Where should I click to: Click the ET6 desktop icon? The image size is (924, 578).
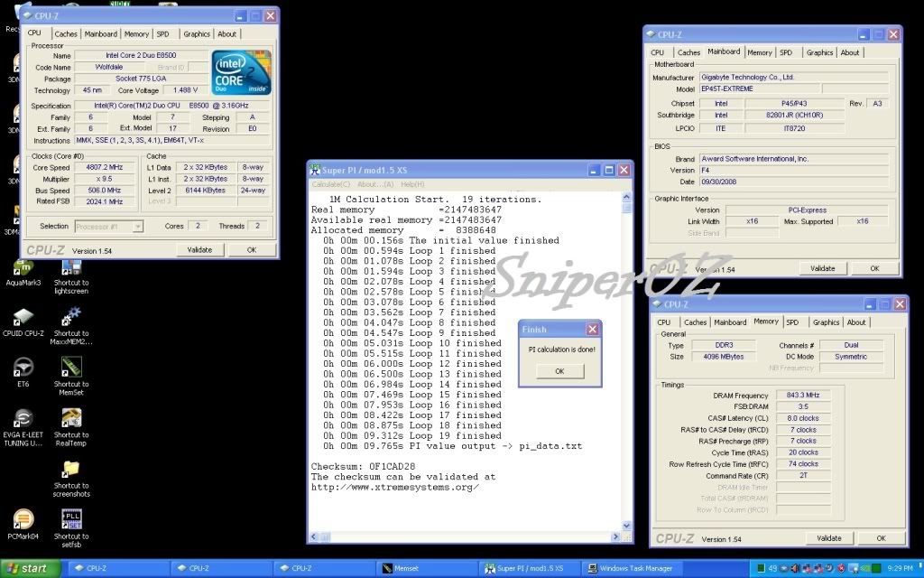(24, 368)
